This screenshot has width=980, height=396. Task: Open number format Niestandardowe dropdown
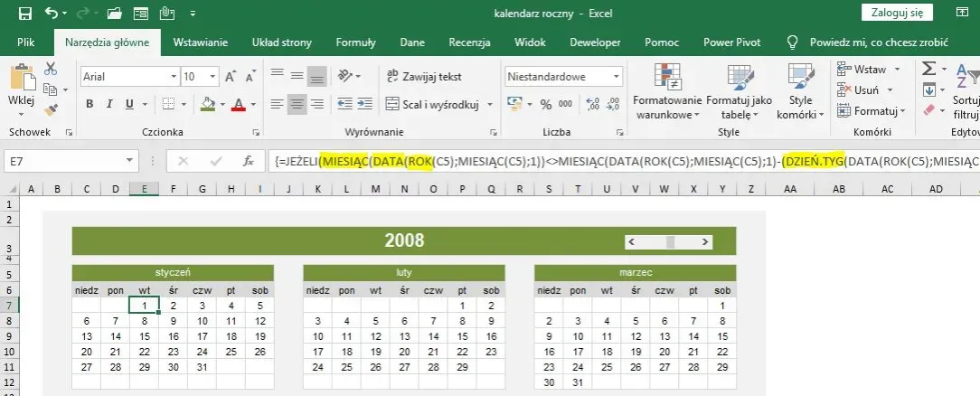(x=617, y=77)
